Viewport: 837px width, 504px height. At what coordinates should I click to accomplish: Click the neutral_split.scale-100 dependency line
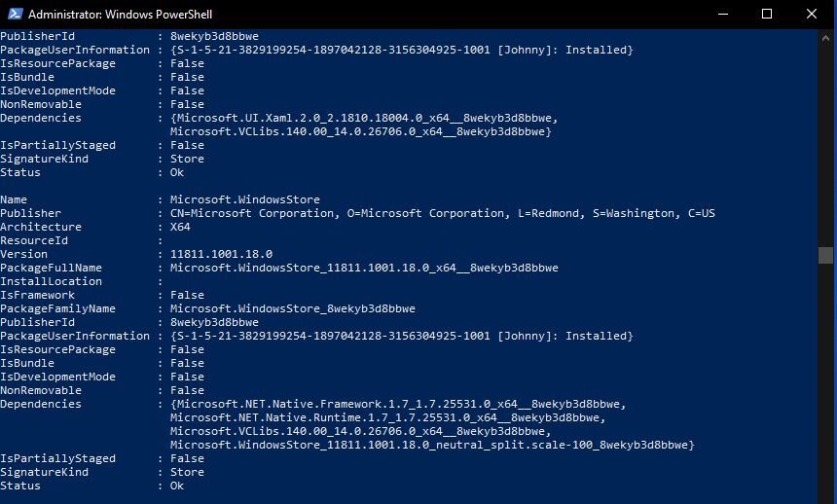coord(432,445)
